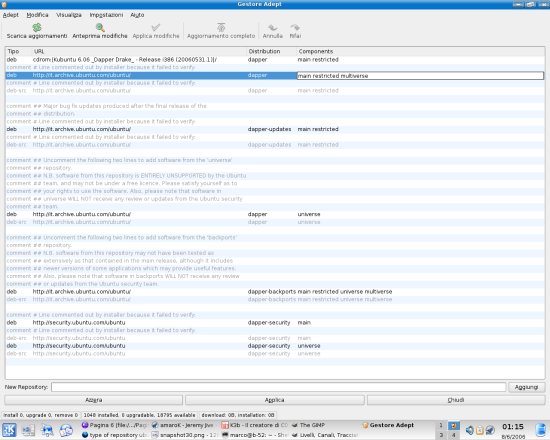550x440 pixels.
Task: Select the deb row with 'universe' for dapper
Action: point(275,214)
